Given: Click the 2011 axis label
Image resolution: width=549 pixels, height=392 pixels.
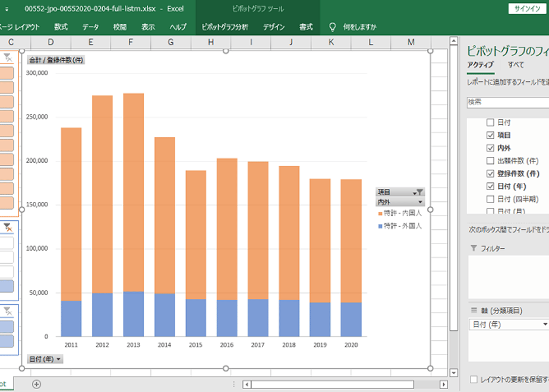Looking at the screenshot, I should (71, 344).
